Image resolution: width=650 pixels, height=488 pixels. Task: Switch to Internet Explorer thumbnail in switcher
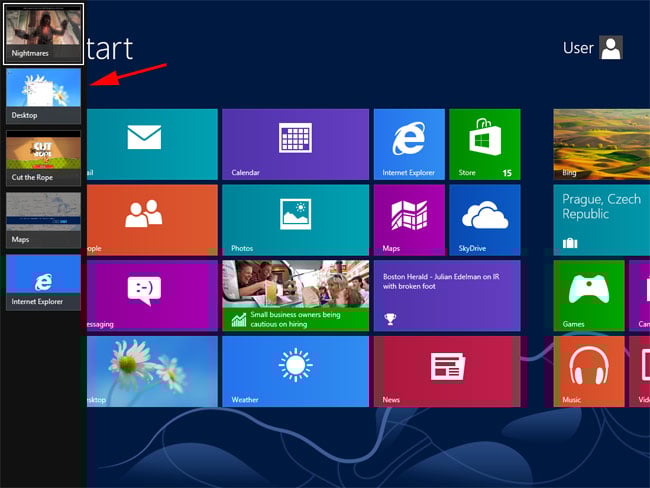point(44,283)
